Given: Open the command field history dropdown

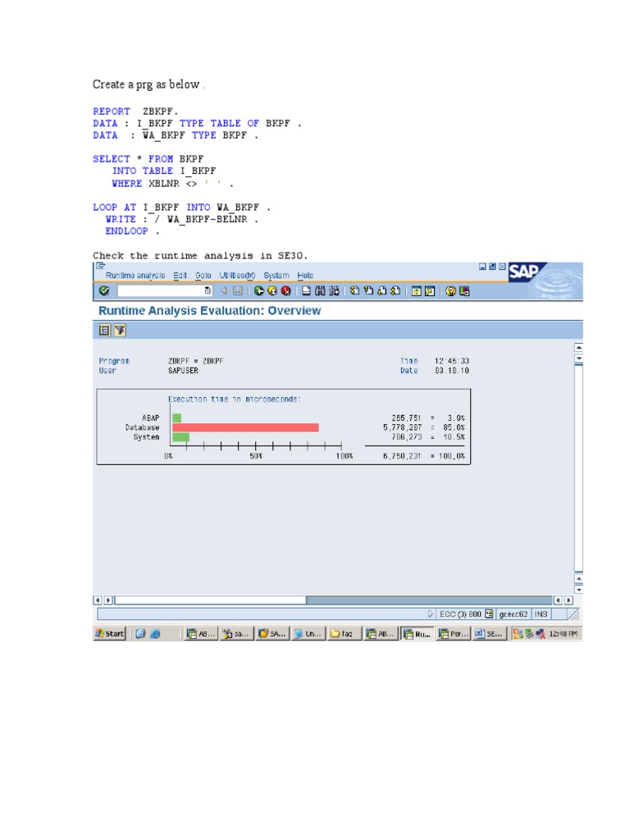Looking at the screenshot, I should click(x=208, y=290).
